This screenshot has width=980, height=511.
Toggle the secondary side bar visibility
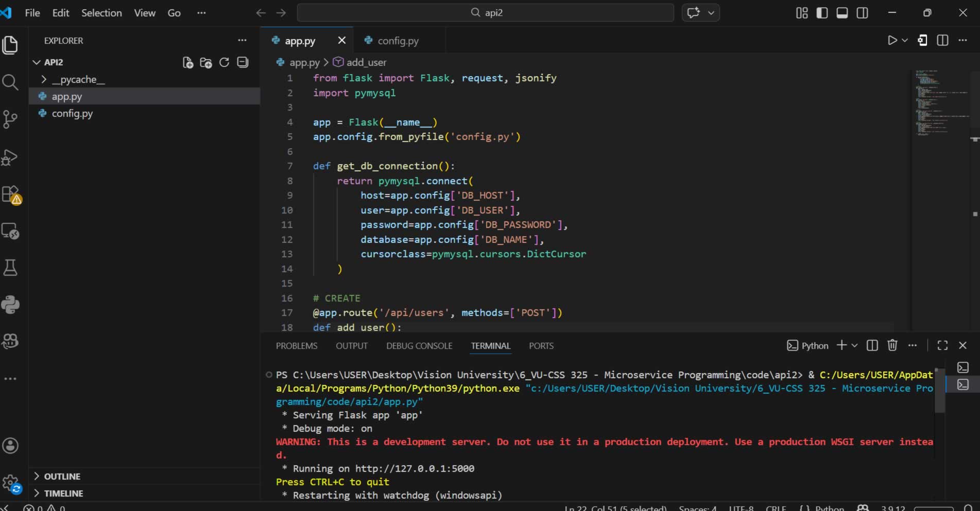pos(863,13)
